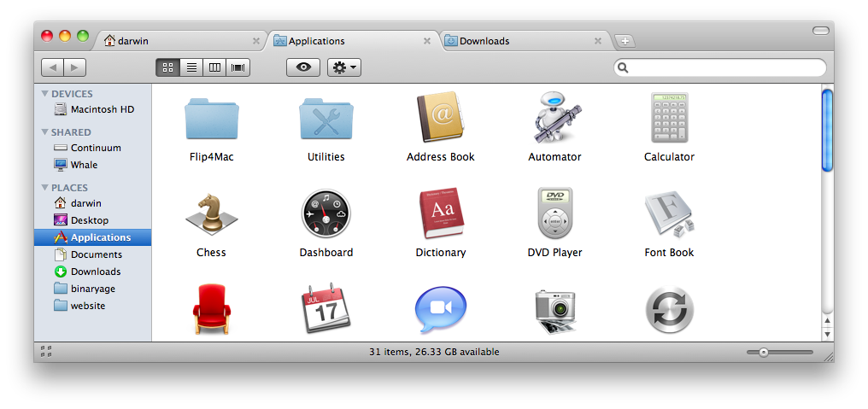Select the Calculator application icon

point(669,117)
